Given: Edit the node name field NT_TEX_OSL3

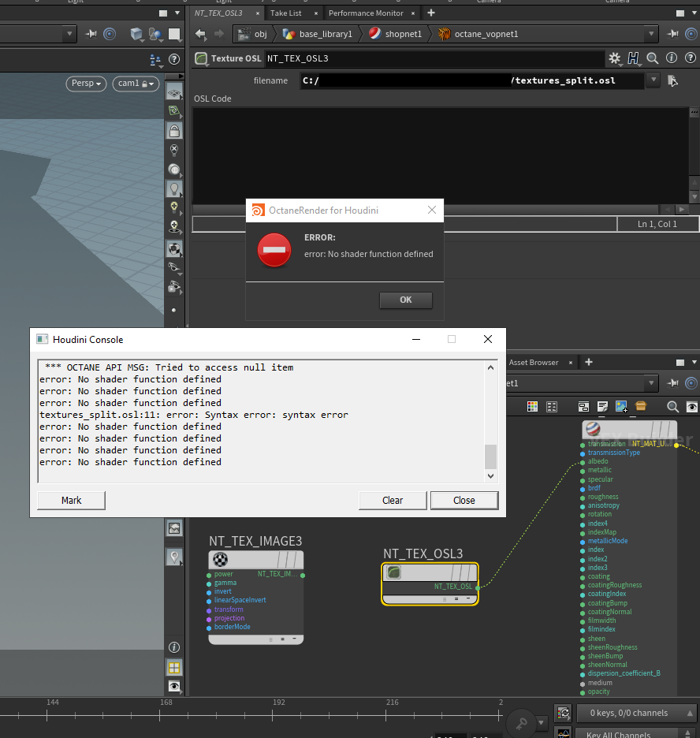Looking at the screenshot, I should [434, 58].
